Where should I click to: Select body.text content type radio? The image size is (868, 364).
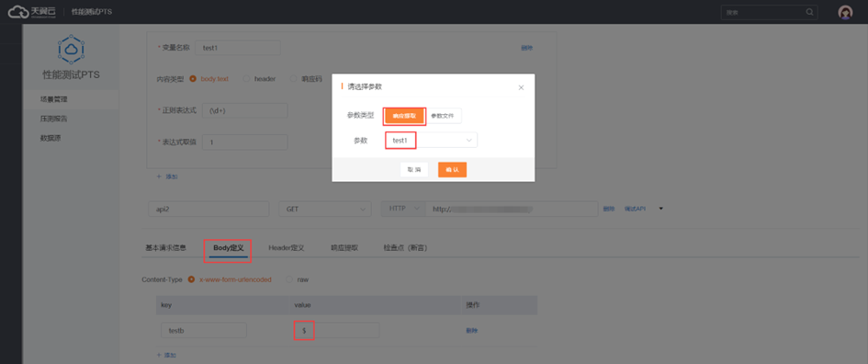[x=193, y=79]
